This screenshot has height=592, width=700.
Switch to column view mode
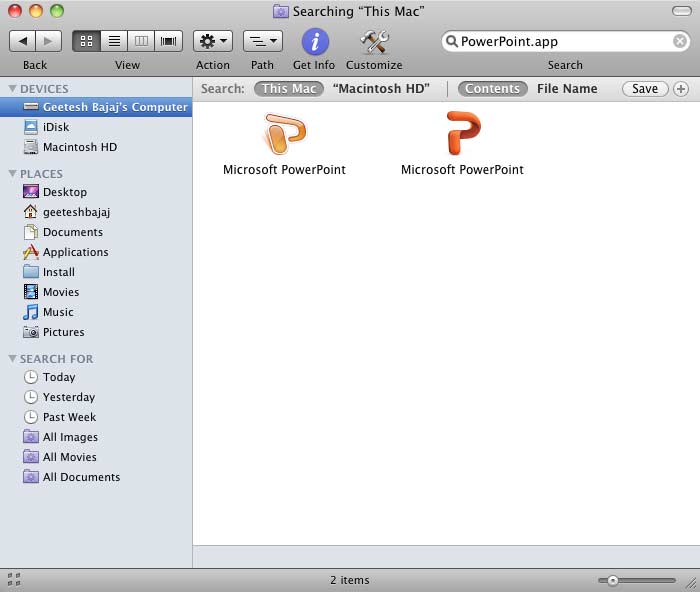click(141, 42)
